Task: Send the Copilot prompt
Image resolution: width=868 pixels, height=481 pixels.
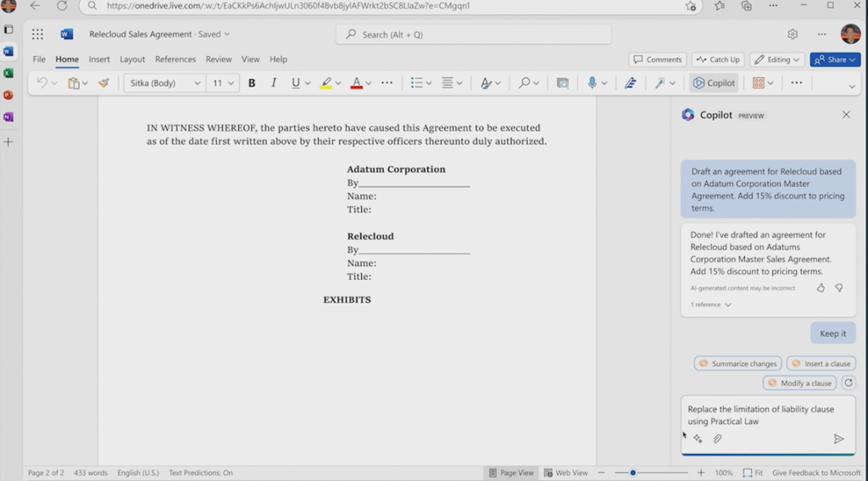Action: 838,439
